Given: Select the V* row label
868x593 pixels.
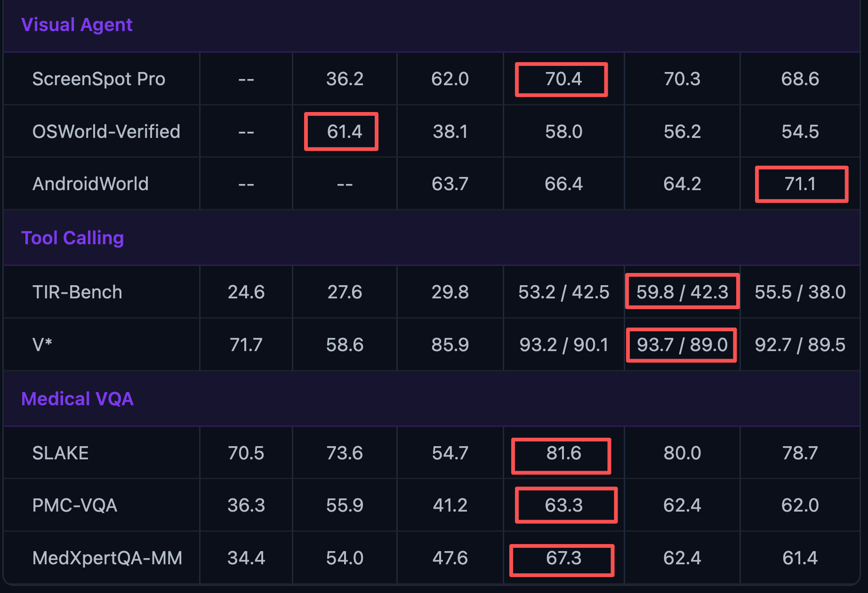Looking at the screenshot, I should click(x=42, y=345).
